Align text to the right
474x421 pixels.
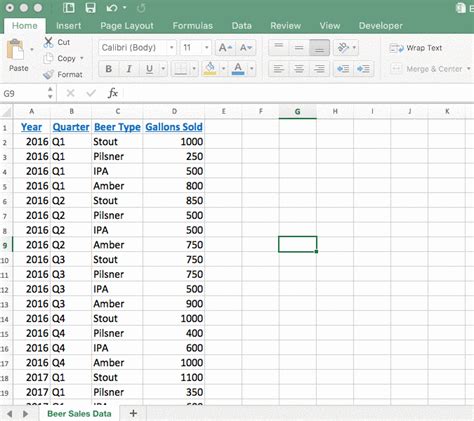[319, 69]
